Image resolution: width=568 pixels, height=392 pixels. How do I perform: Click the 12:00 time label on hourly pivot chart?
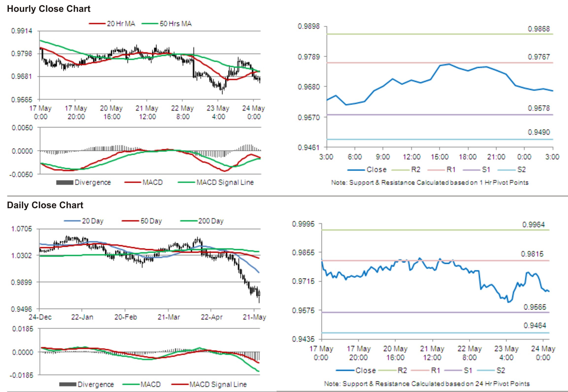tap(411, 157)
